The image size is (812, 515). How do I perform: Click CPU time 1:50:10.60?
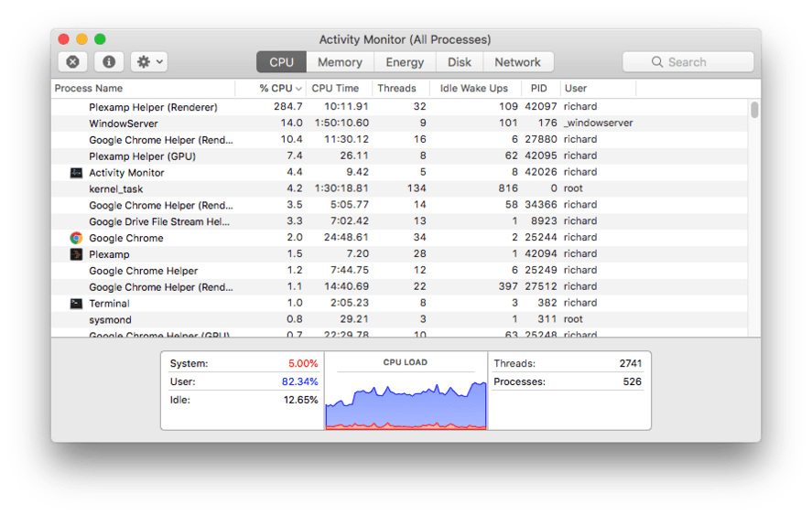click(x=341, y=123)
